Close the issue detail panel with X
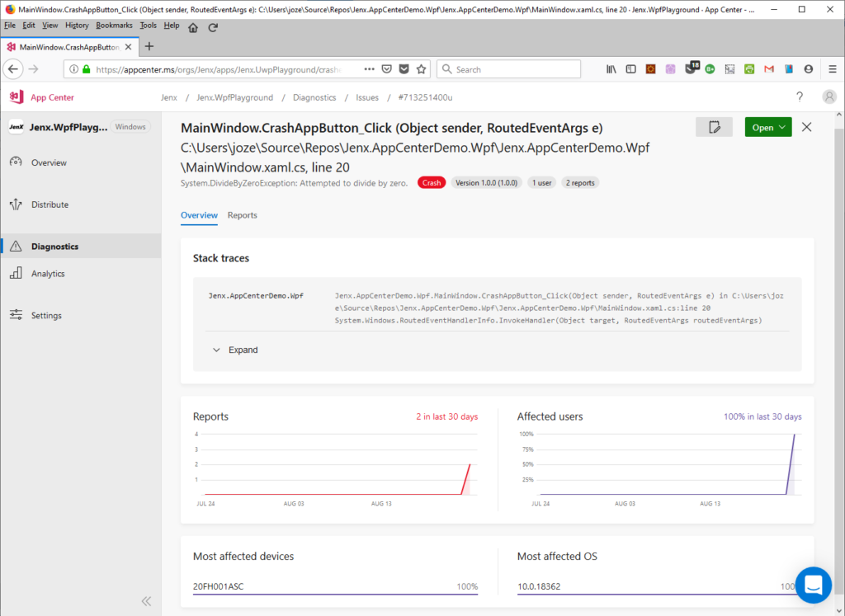845x616 pixels. (807, 127)
